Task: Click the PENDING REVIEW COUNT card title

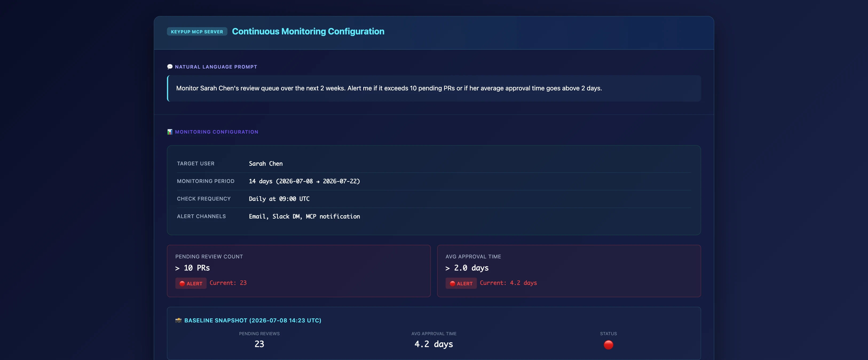Action: 209,256
